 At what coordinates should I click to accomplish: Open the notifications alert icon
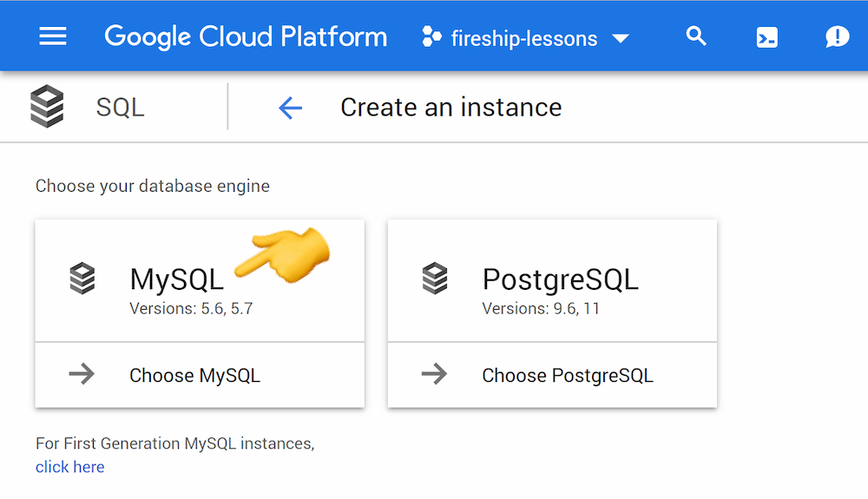click(837, 36)
